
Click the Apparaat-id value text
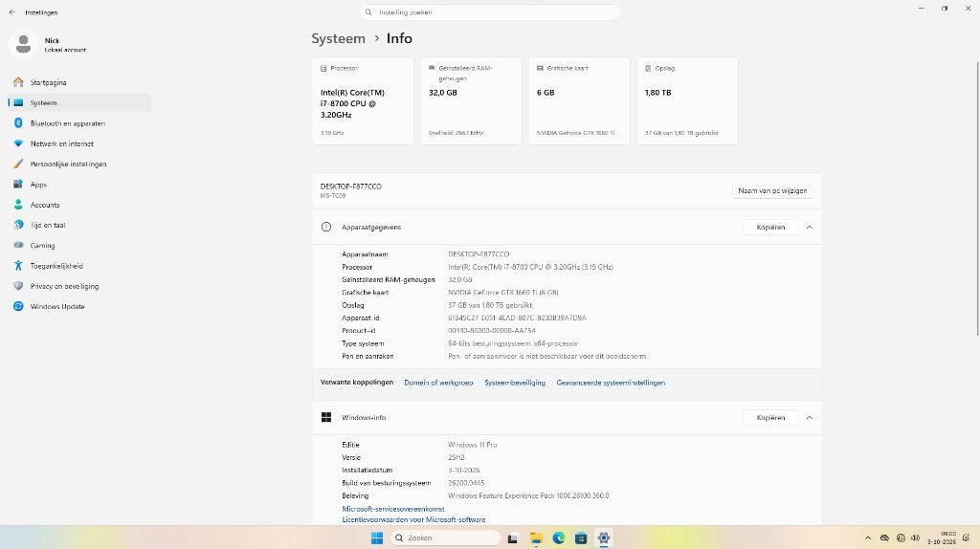click(x=517, y=318)
